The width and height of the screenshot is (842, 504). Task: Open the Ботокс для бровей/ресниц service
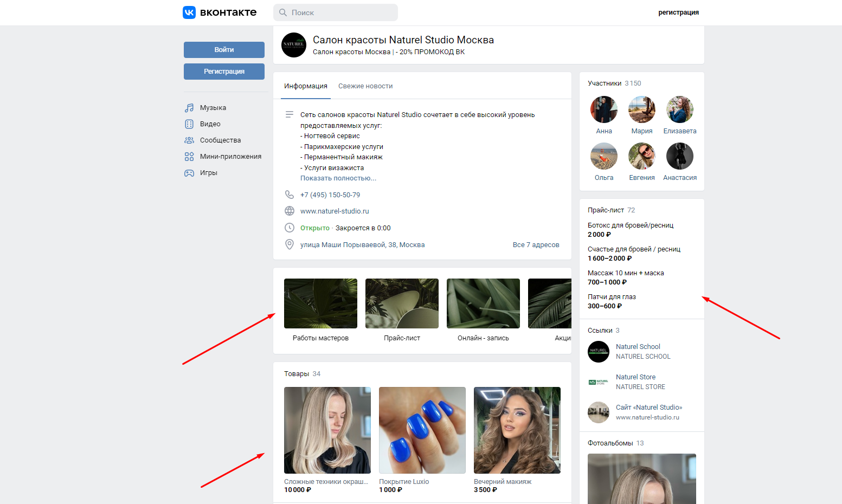pyautogui.click(x=631, y=225)
